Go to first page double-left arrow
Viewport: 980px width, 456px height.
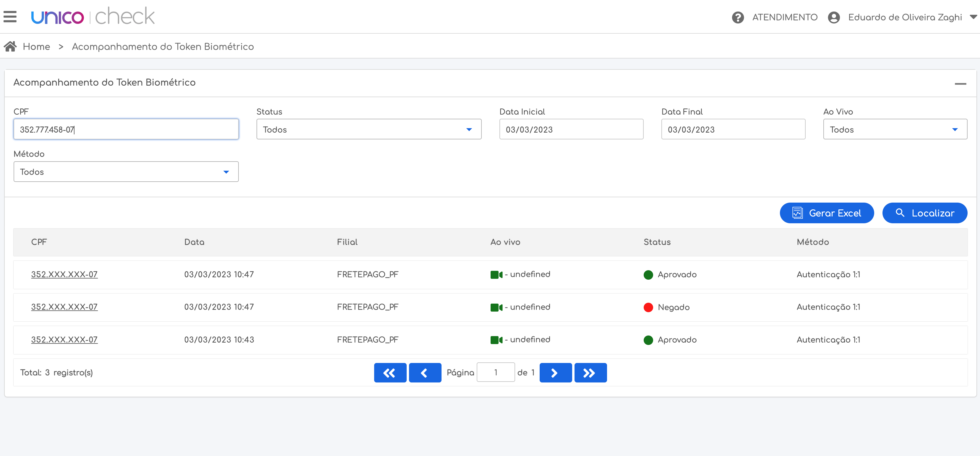[x=390, y=373]
